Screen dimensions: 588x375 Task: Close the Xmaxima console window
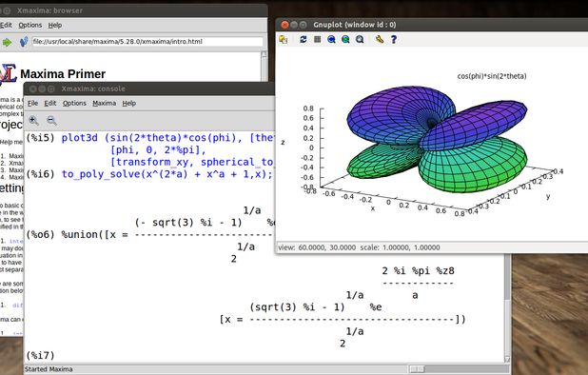pos(32,89)
